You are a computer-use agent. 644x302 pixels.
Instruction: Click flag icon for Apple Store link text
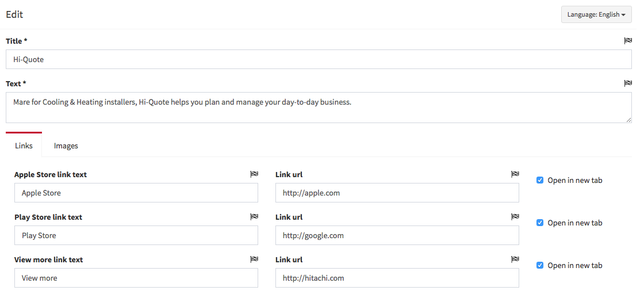point(254,174)
